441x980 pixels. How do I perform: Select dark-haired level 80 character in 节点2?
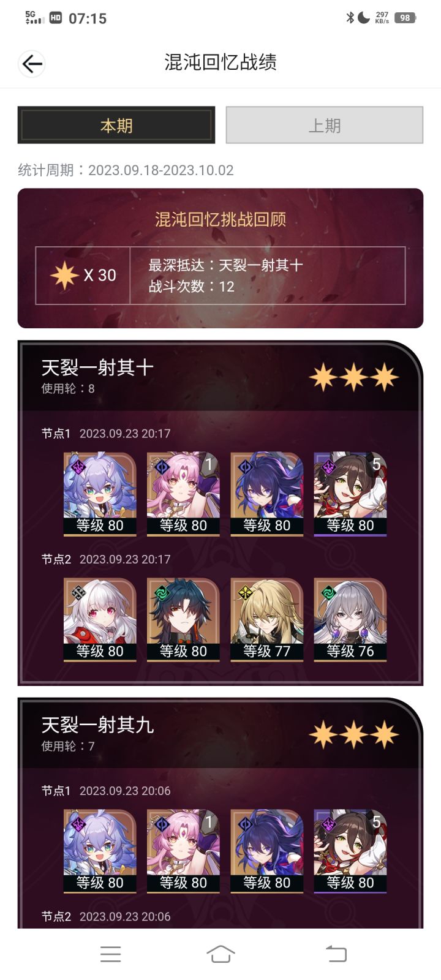[183, 620]
